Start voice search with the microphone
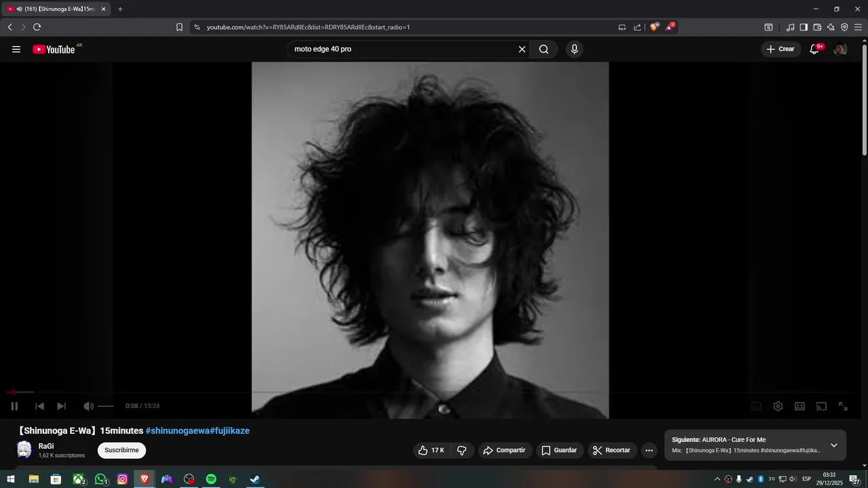 coord(574,49)
